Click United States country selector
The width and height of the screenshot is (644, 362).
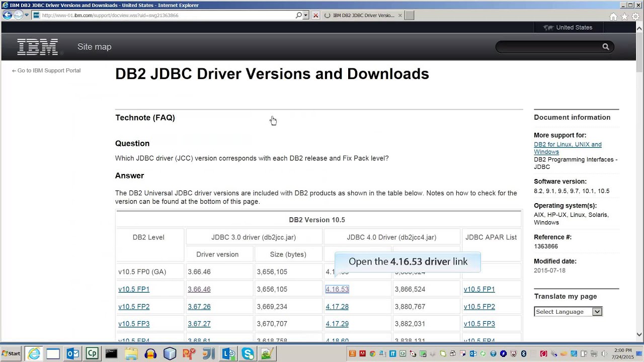point(568,28)
